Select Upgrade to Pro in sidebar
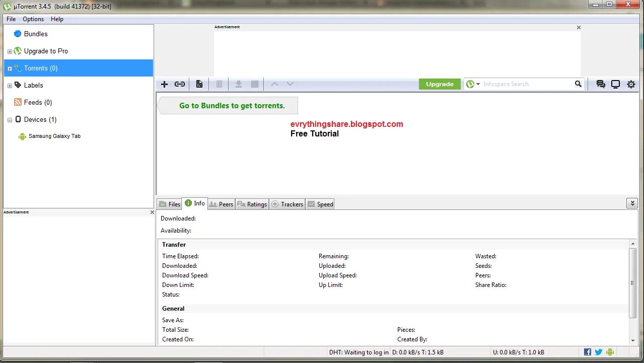 pyautogui.click(x=46, y=51)
